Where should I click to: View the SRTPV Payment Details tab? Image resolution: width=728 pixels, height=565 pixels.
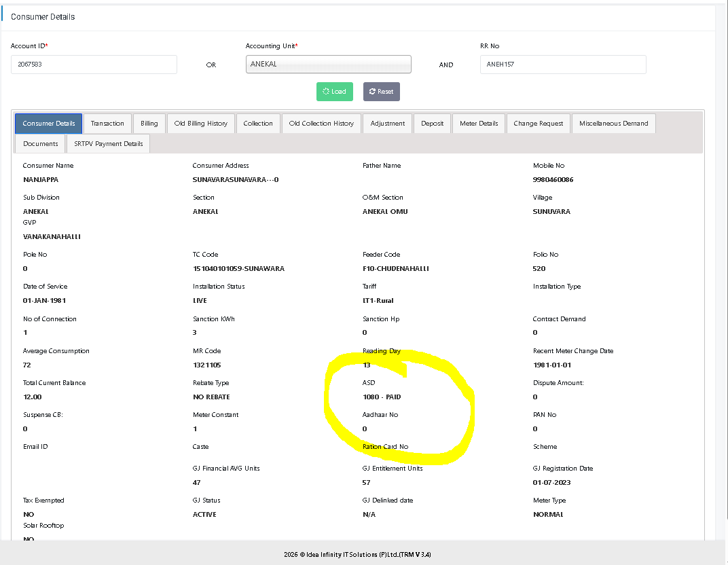[x=109, y=144]
